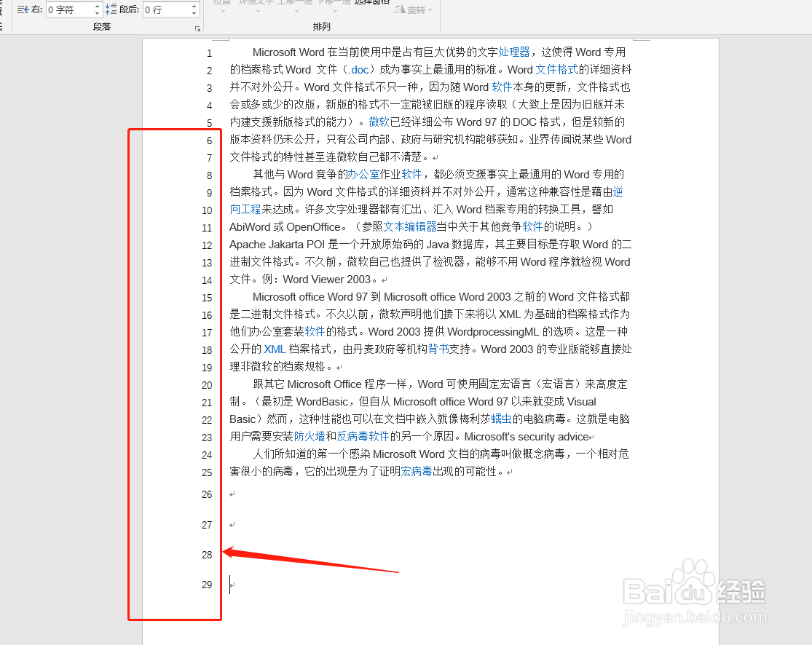Open the XML hyperlink on line 18
Image resolution: width=812 pixels, height=645 pixels.
pos(275,349)
